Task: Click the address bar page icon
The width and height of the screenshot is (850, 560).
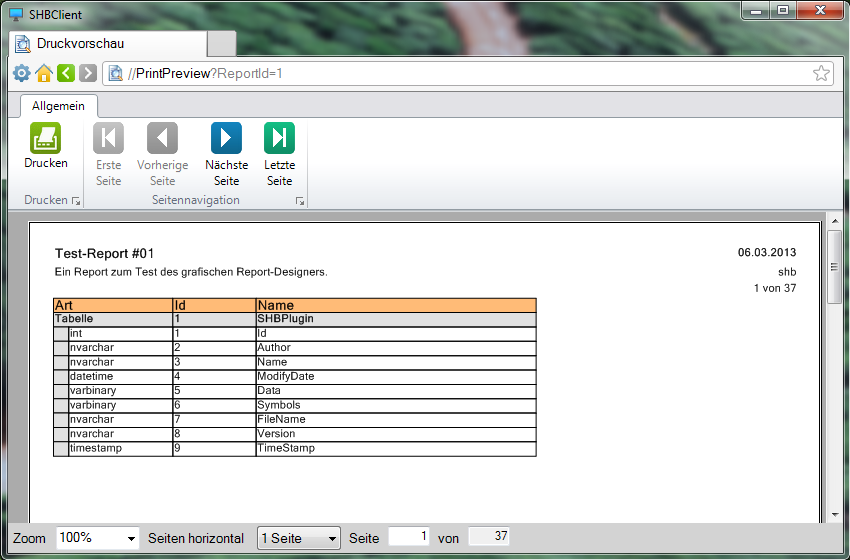Action: click(x=115, y=73)
